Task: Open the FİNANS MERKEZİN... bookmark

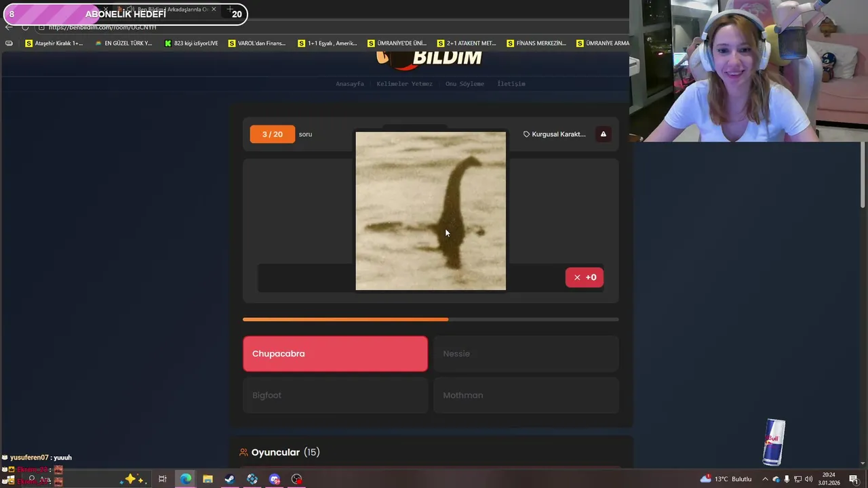Action: (x=536, y=43)
